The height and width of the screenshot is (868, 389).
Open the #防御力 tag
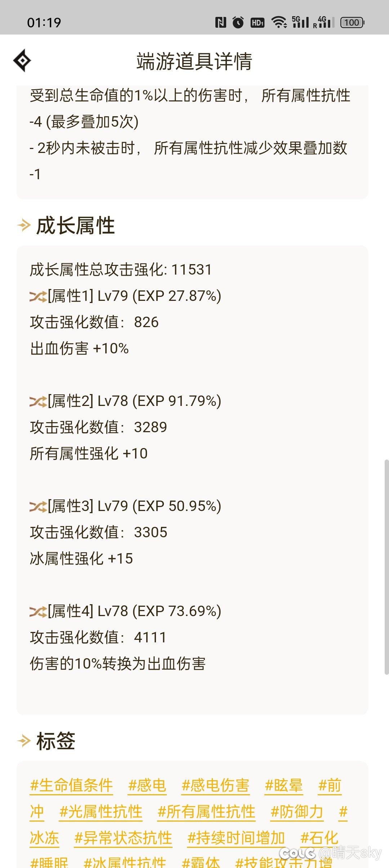coord(297,812)
